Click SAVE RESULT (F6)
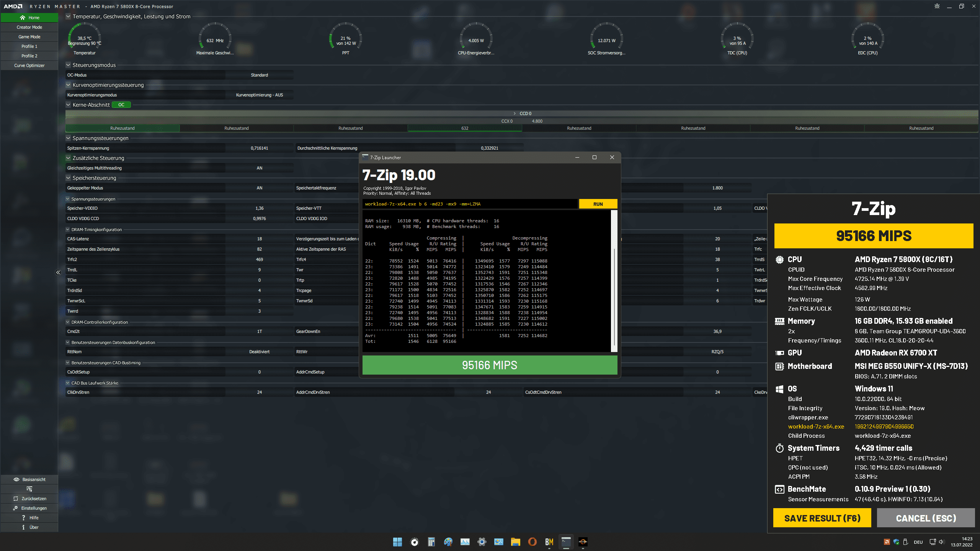 click(822, 518)
